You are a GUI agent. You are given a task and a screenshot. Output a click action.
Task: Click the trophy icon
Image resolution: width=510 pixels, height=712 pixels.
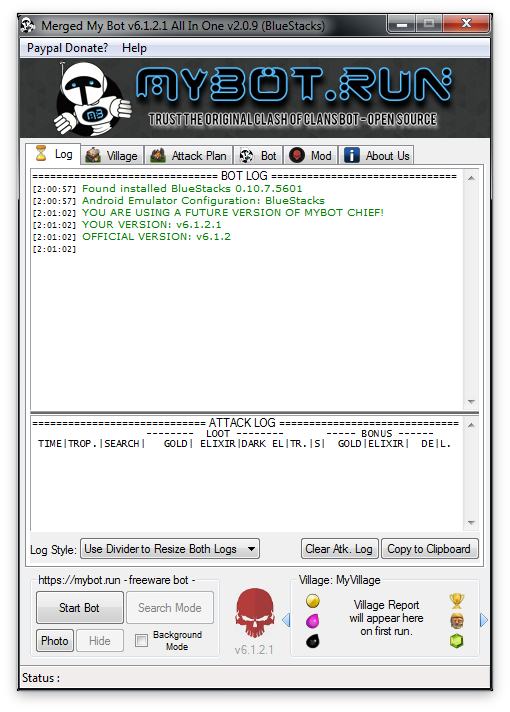click(x=456, y=601)
